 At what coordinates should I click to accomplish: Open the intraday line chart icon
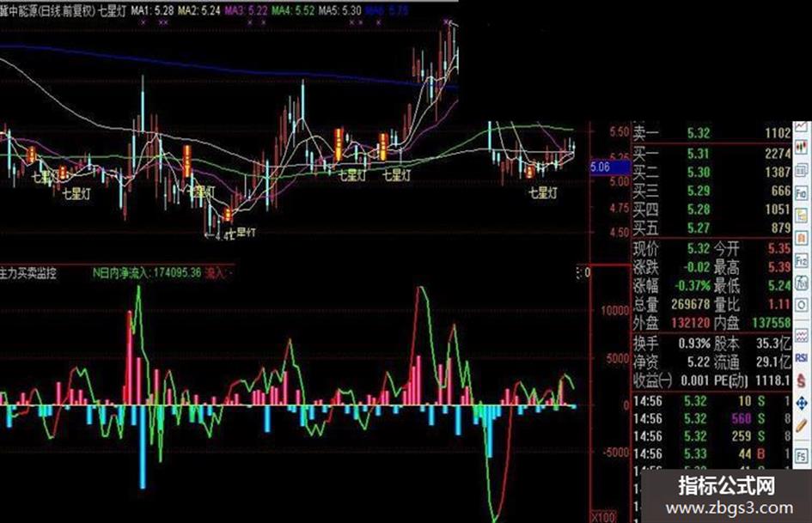[x=801, y=126]
